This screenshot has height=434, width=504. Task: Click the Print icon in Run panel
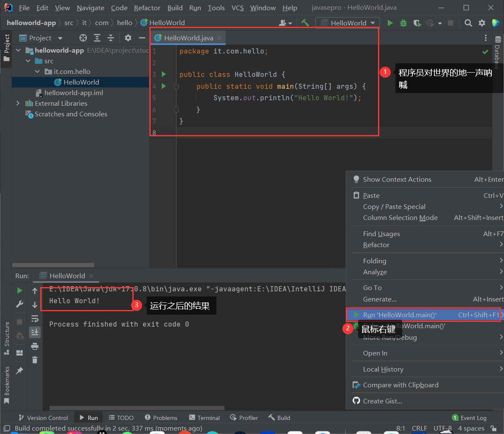35,346
